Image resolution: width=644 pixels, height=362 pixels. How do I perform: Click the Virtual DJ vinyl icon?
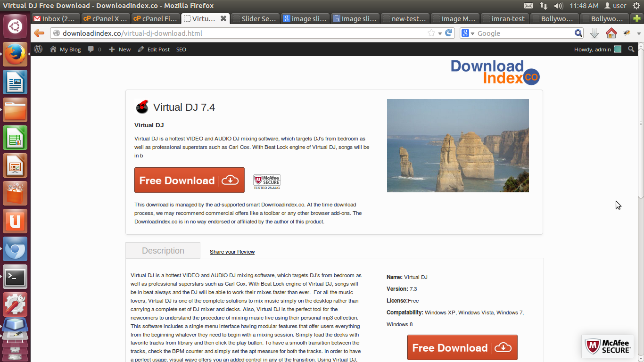[x=142, y=107]
